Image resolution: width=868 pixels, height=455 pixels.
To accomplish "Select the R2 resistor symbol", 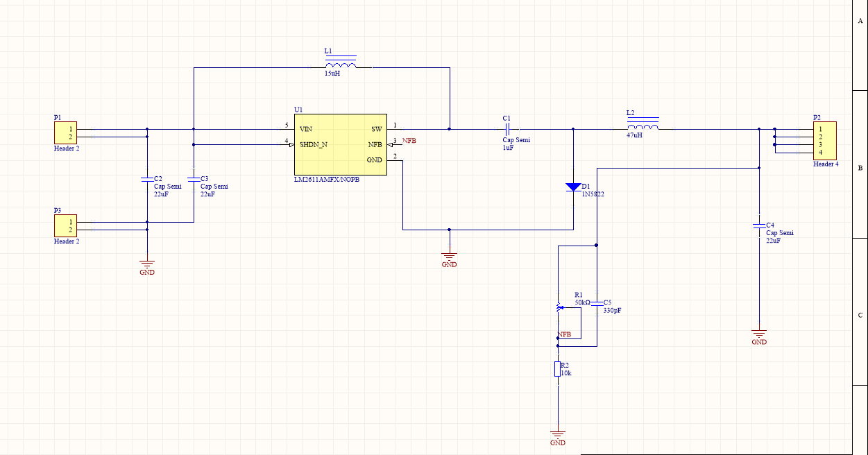I will 557,369.
